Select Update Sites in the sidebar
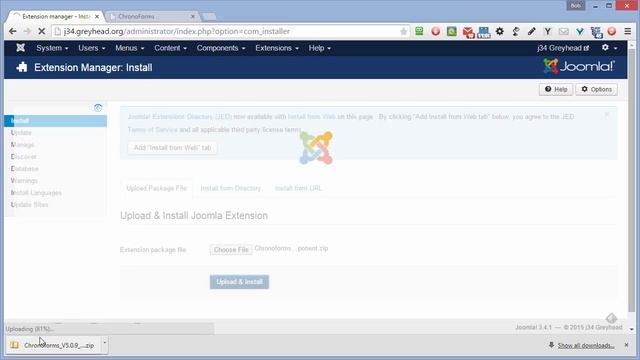Image resolution: width=640 pixels, height=360 pixels. pos(29,204)
